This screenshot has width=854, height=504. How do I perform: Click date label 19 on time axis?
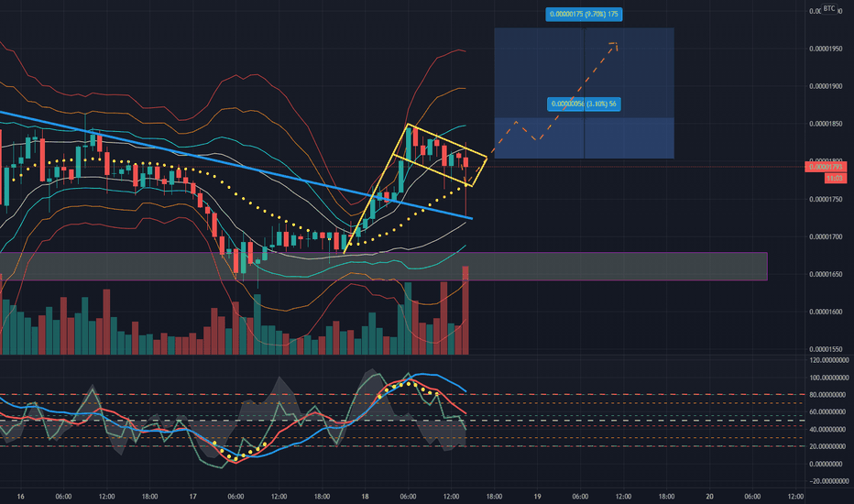(537, 497)
